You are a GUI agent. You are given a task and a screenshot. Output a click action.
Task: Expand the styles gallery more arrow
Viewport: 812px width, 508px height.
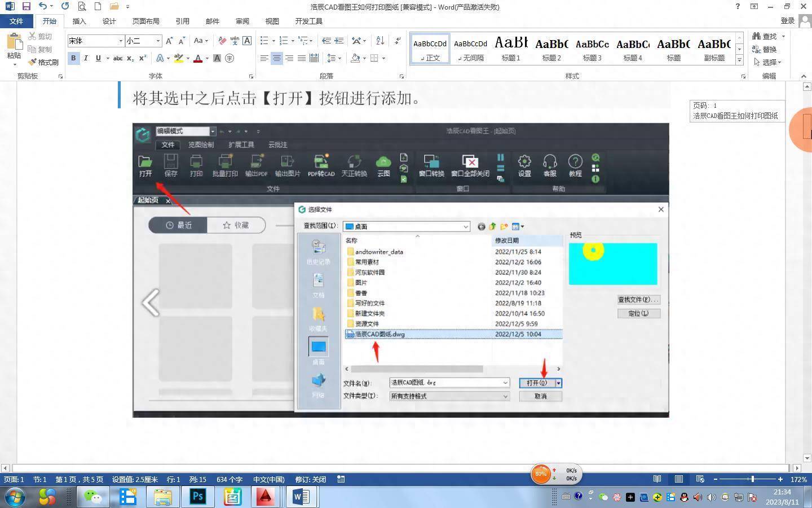point(739,60)
